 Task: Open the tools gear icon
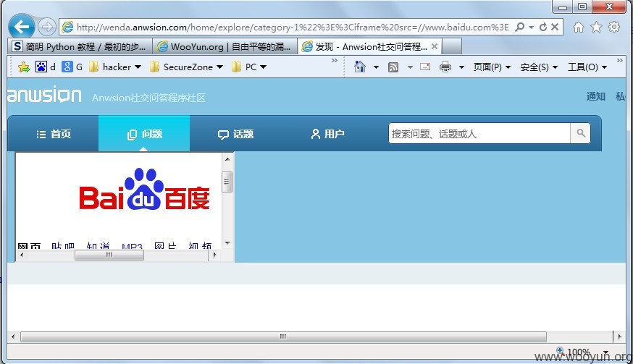614,27
